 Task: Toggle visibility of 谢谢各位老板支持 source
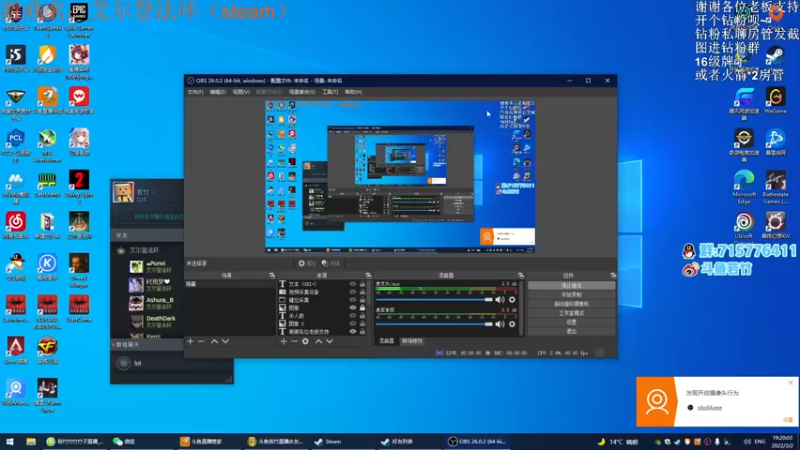(353, 332)
